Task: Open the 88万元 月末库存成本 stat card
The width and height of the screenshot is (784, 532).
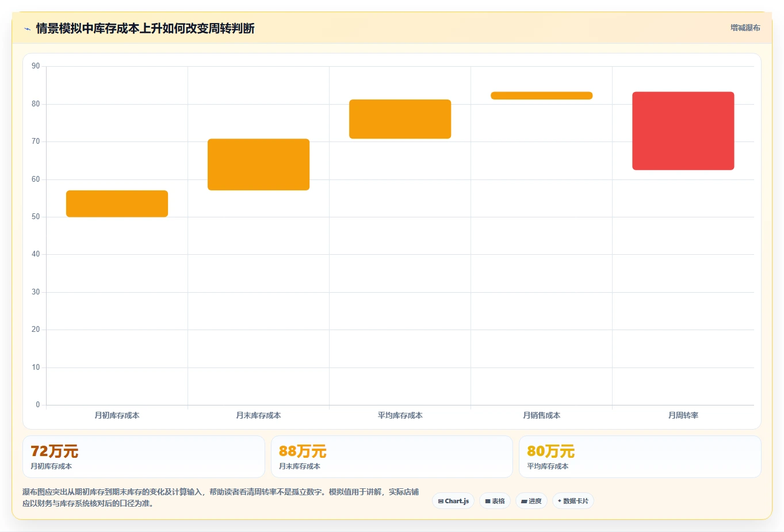Action: click(x=392, y=457)
